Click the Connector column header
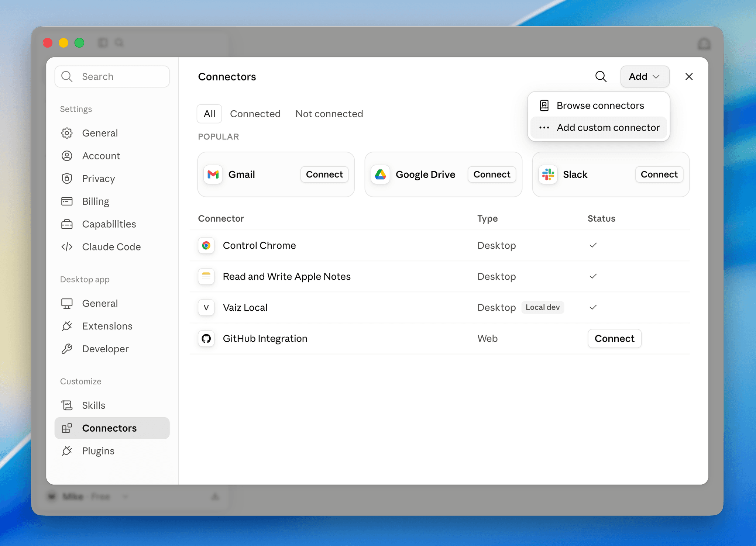 click(221, 218)
